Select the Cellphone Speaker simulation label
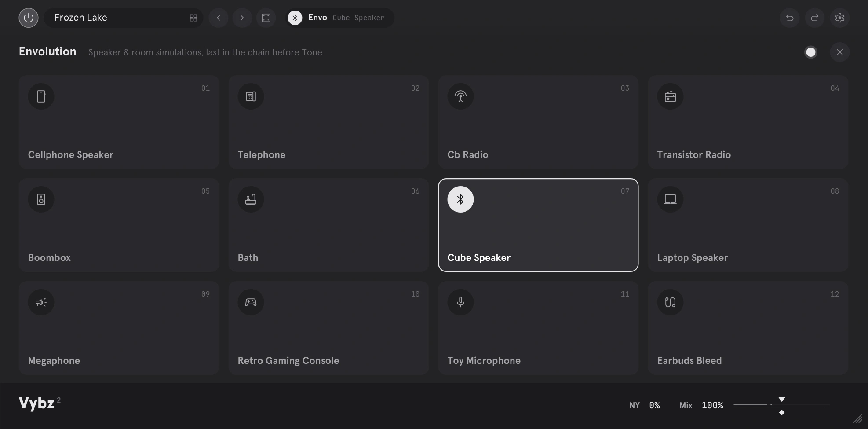The width and height of the screenshot is (868, 429). click(x=71, y=155)
